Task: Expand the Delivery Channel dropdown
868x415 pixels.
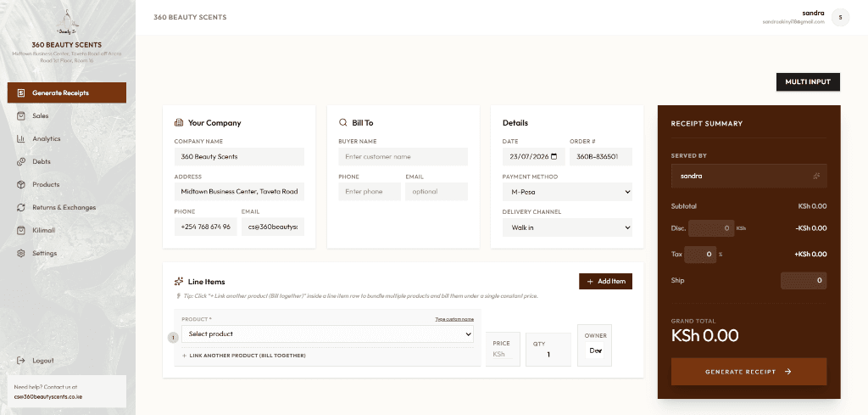Action: point(567,227)
